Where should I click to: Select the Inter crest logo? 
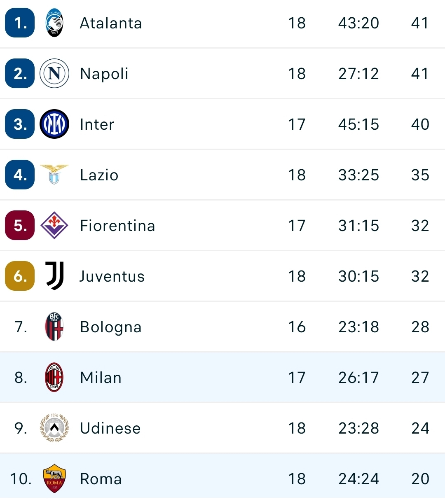click(x=54, y=124)
